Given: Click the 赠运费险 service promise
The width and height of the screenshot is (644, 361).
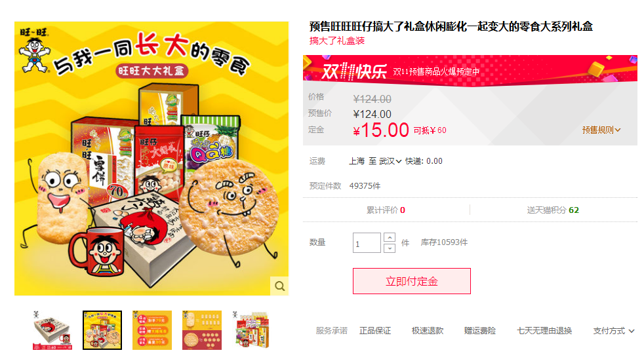Looking at the screenshot, I should tap(479, 331).
